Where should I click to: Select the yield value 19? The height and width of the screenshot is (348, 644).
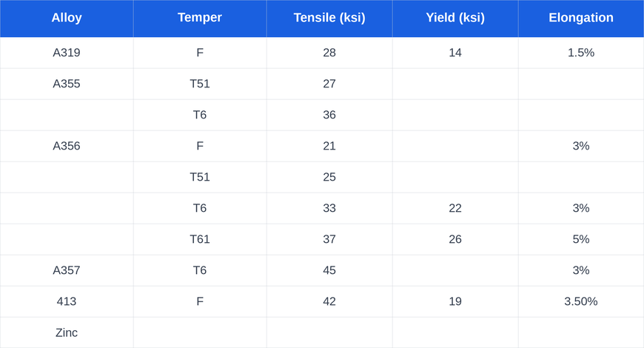pos(455,301)
